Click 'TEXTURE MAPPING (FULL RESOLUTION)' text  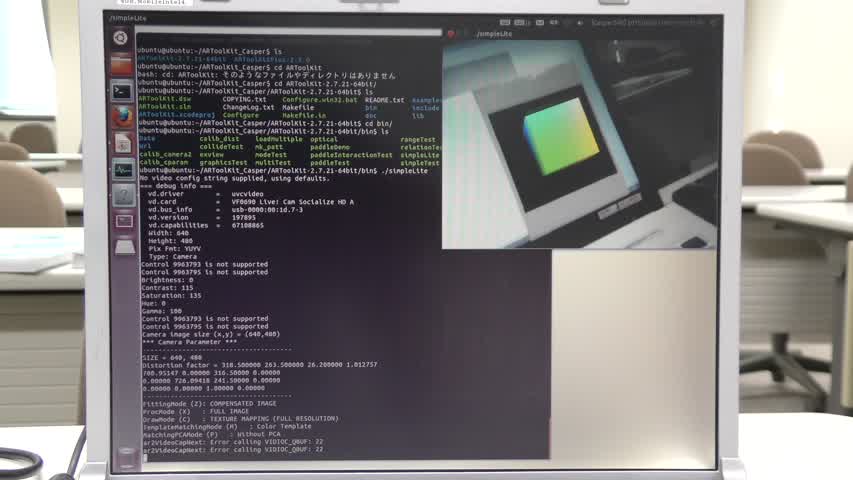click(274, 419)
